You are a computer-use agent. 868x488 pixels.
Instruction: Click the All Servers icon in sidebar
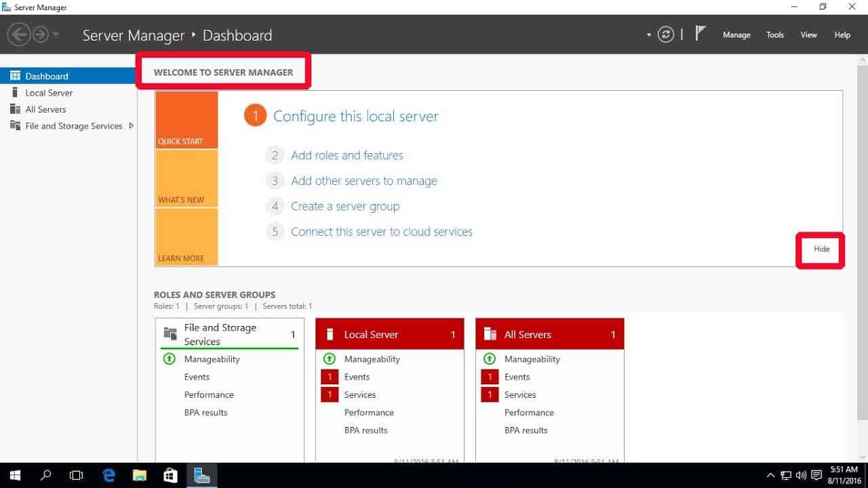pyautogui.click(x=15, y=109)
